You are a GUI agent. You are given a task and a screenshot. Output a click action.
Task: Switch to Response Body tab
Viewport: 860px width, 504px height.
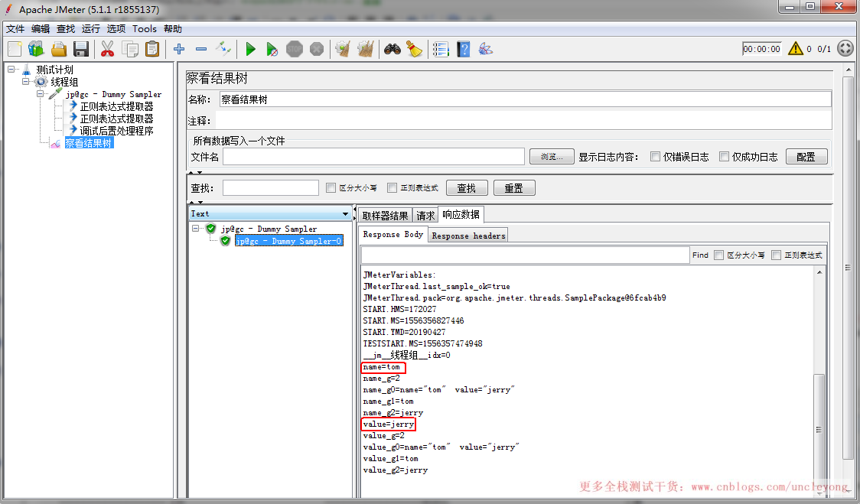coord(393,234)
